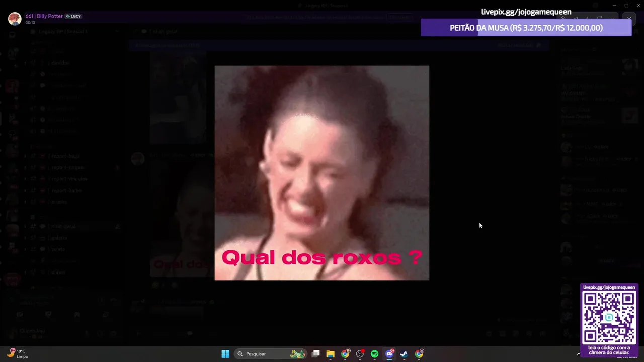The width and height of the screenshot is (644, 362).
Task: Open Steam from the taskbar
Action: [x=404, y=354]
